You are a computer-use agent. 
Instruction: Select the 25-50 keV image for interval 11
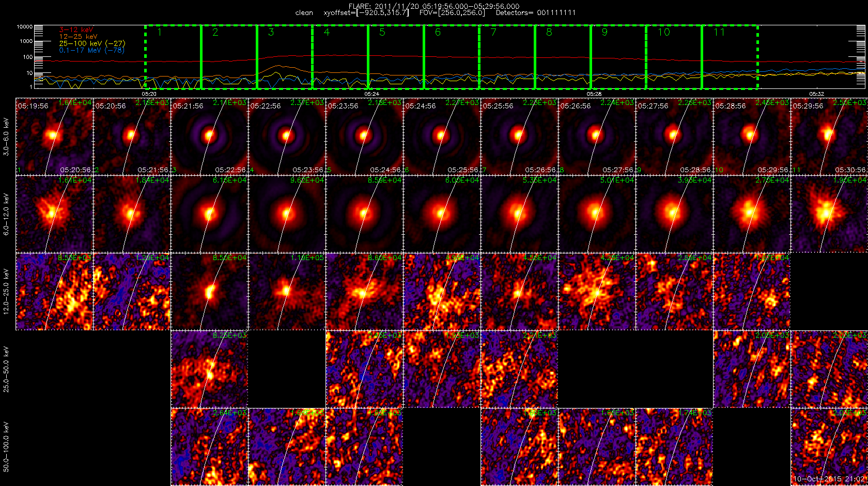pos(829,369)
